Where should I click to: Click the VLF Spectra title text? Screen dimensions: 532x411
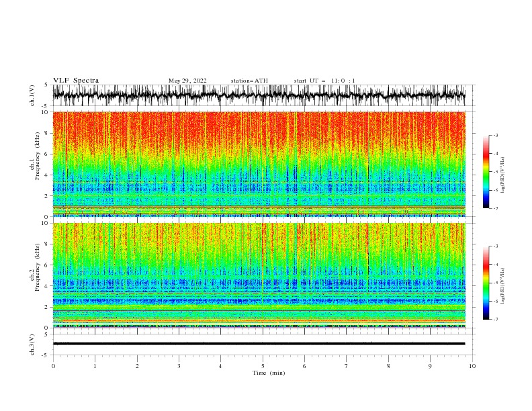(x=76, y=81)
